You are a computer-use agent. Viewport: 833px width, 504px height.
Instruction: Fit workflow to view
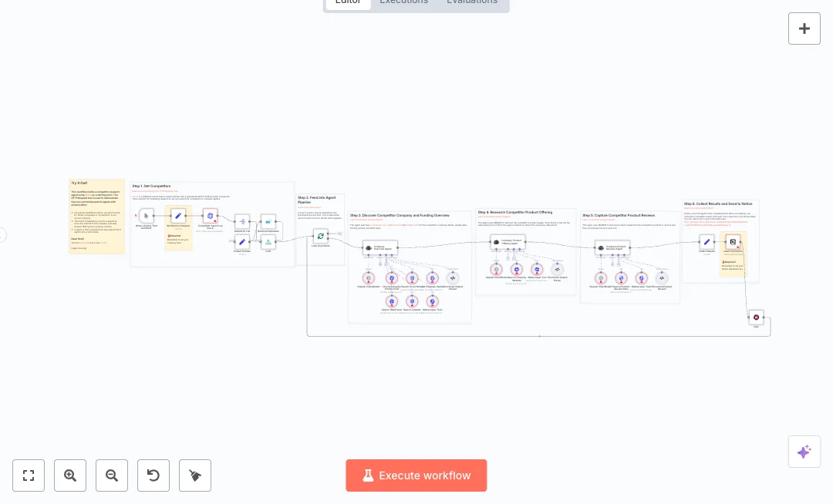pyautogui.click(x=29, y=475)
